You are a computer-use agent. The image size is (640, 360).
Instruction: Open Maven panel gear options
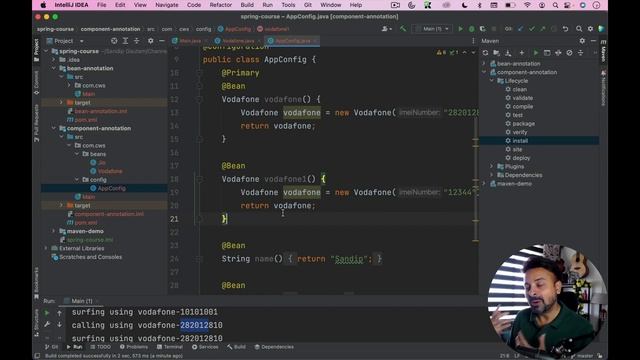pos(582,41)
